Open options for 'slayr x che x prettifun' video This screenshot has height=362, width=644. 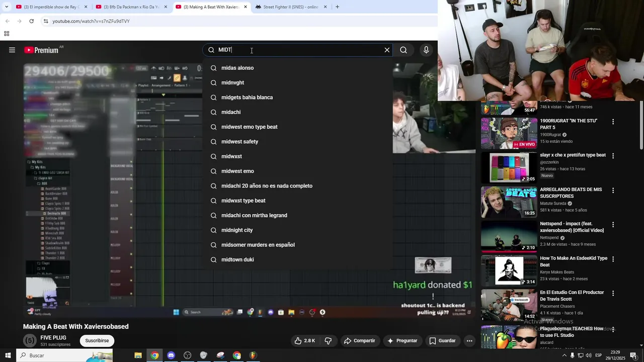tap(613, 156)
